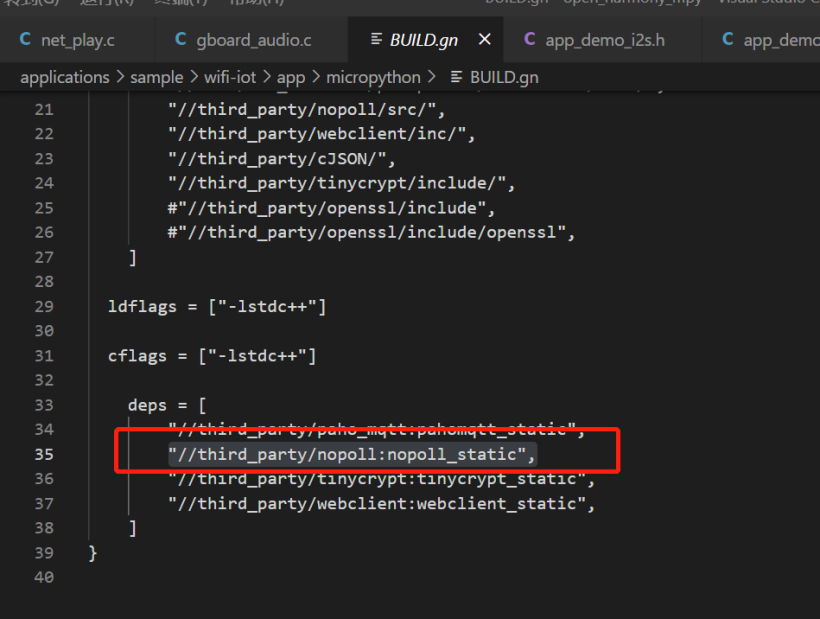Expand the applications breadcrumb folder
The image size is (820, 619).
(65, 77)
